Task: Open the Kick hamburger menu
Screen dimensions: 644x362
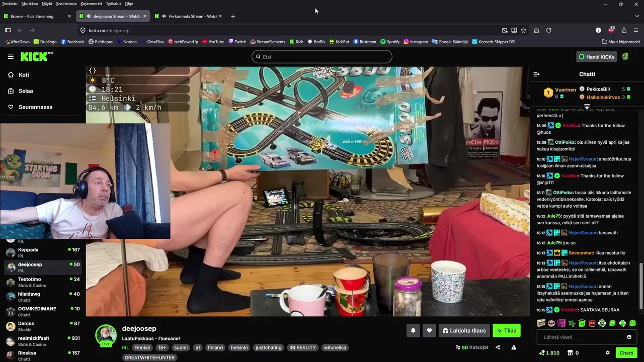Action: click(11, 57)
